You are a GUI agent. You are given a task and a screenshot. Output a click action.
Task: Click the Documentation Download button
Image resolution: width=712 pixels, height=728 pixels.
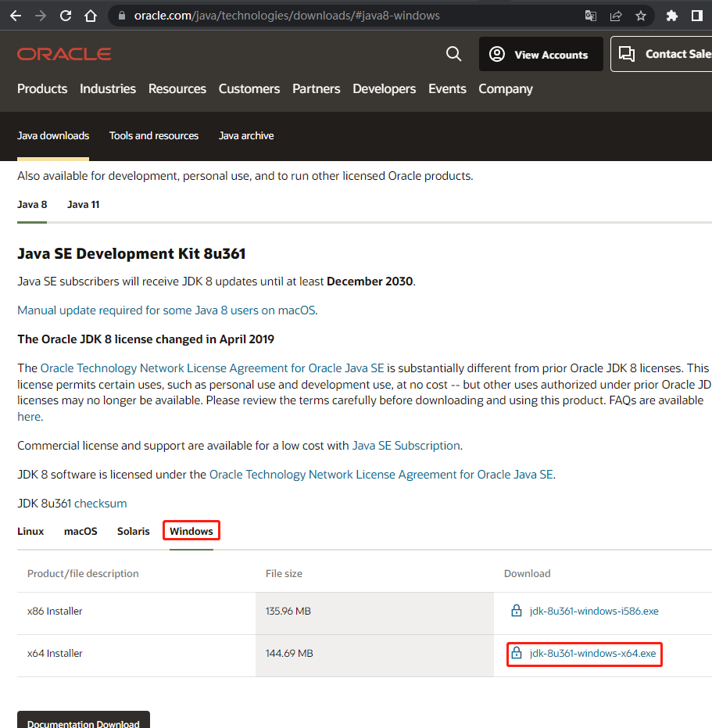coord(84,721)
